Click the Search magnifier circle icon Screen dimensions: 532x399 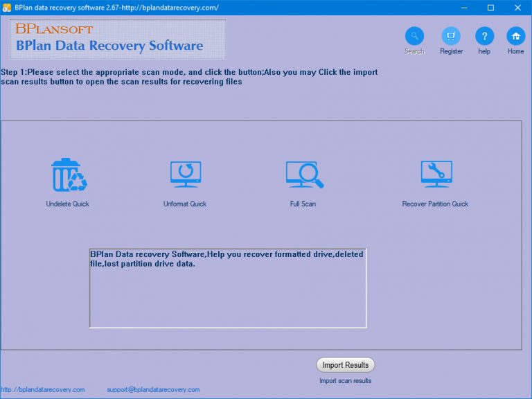(414, 36)
